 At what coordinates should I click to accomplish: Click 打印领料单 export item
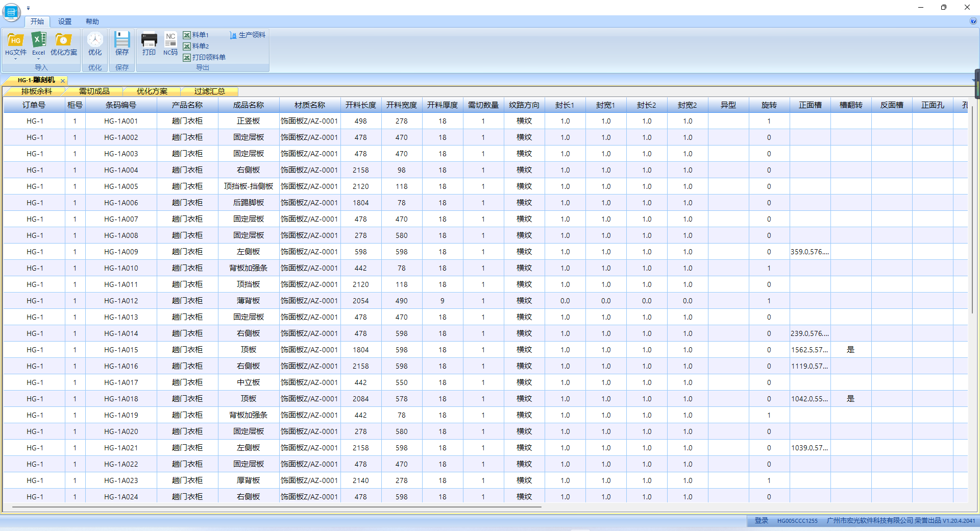click(204, 57)
